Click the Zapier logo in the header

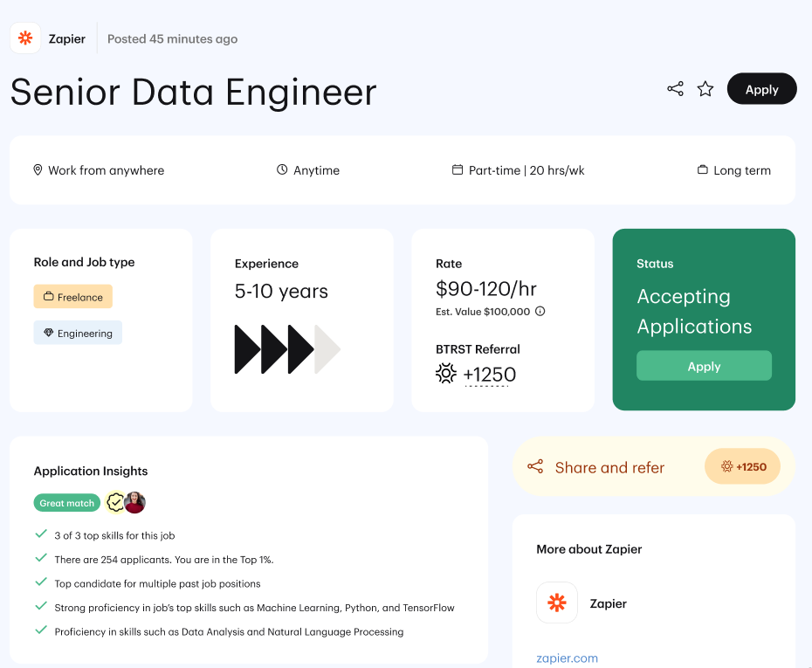pos(25,38)
